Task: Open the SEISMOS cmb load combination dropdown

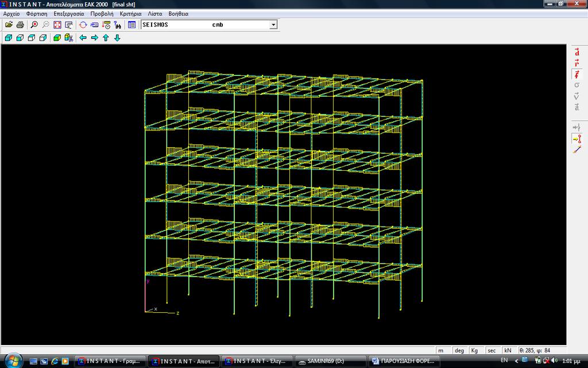Action: (x=273, y=25)
